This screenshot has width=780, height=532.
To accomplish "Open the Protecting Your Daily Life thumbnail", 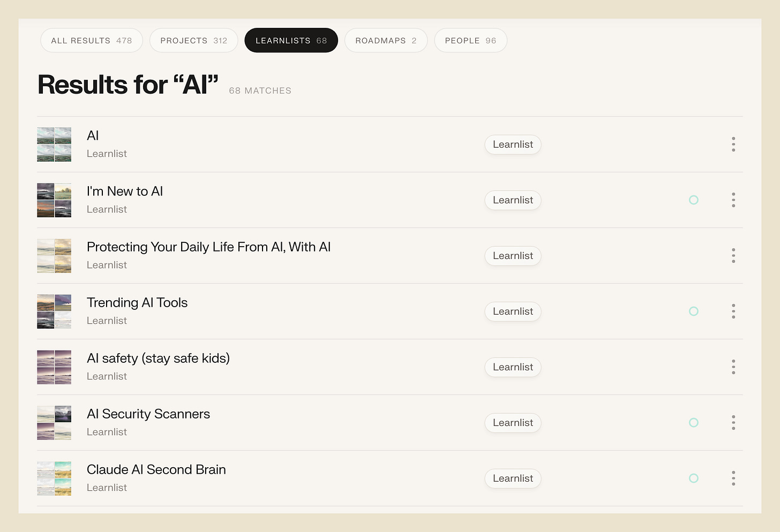I will pos(54,256).
